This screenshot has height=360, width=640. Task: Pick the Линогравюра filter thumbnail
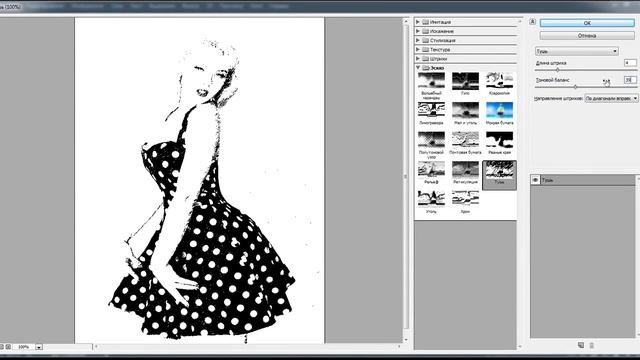tap(431, 110)
